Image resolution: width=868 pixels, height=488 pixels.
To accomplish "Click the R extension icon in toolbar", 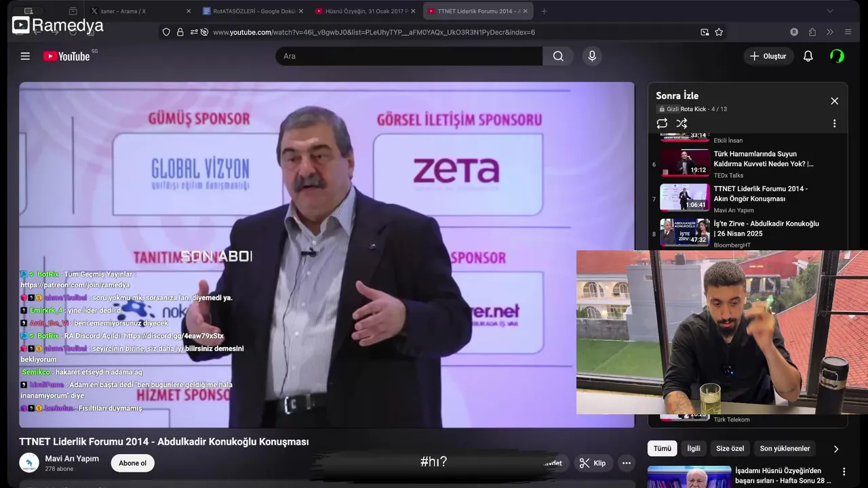I will [794, 32].
